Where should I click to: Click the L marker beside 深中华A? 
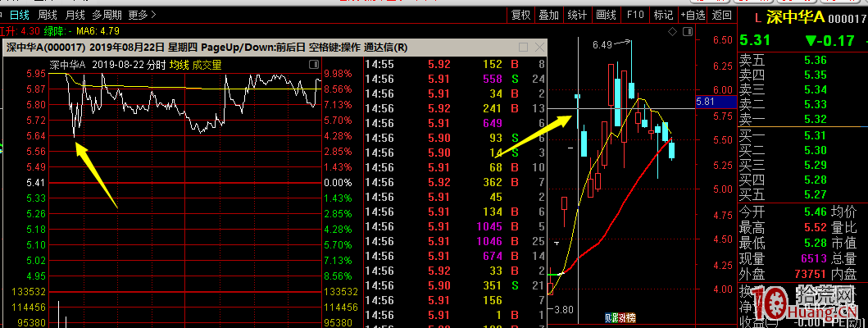tap(758, 18)
